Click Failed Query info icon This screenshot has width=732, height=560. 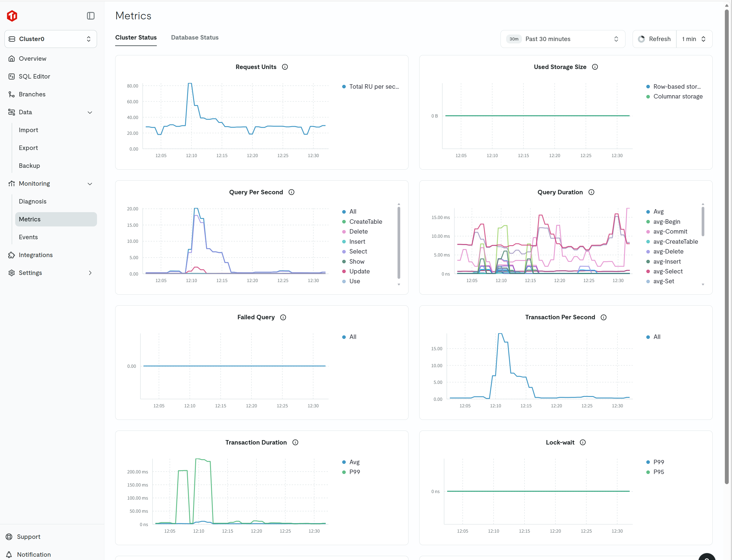tap(283, 317)
